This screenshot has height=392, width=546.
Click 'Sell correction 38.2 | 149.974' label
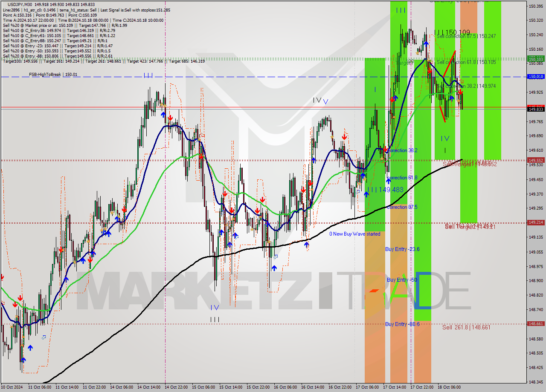466,86
